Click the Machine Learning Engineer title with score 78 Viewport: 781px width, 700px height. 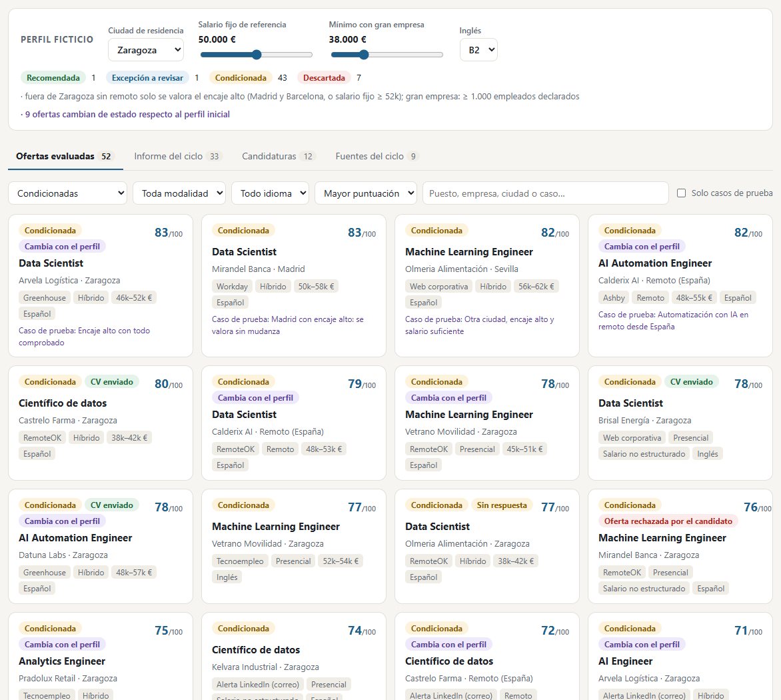(x=469, y=415)
